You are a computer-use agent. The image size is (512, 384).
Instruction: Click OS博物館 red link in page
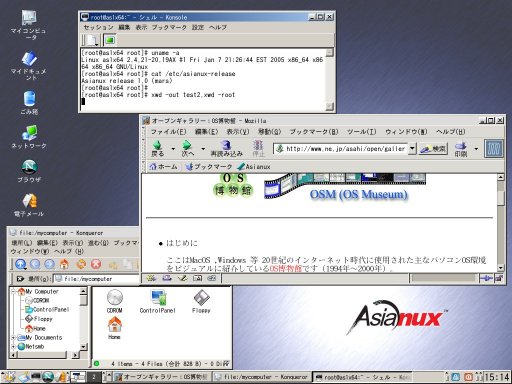[x=286, y=269]
